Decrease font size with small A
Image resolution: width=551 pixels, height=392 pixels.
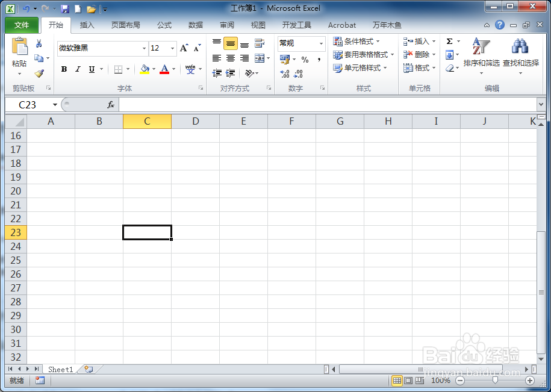click(x=197, y=48)
